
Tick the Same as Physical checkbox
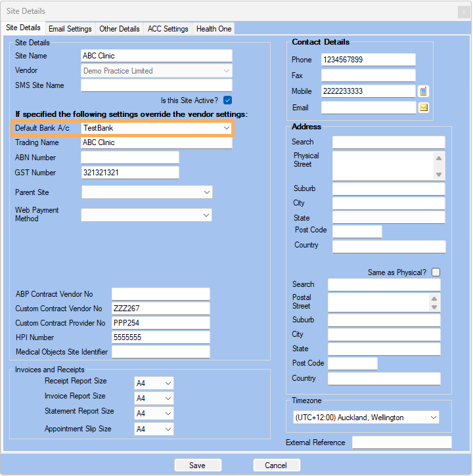[x=436, y=272]
